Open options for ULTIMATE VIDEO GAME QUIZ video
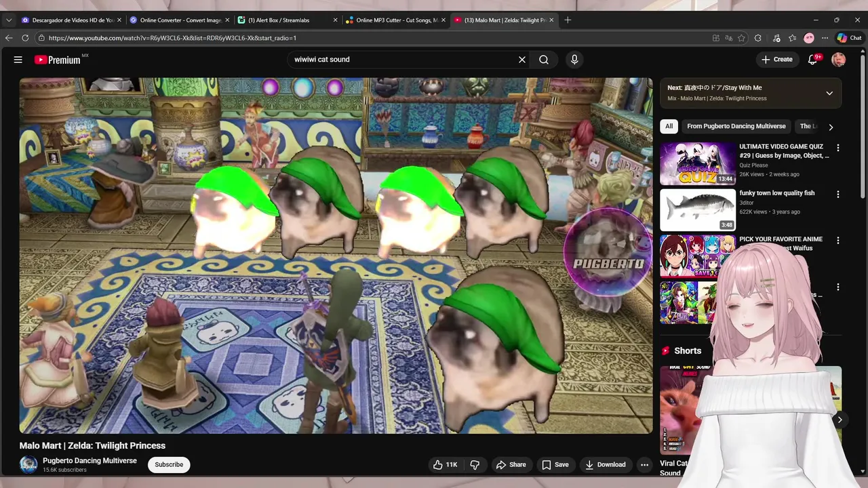 838,148
